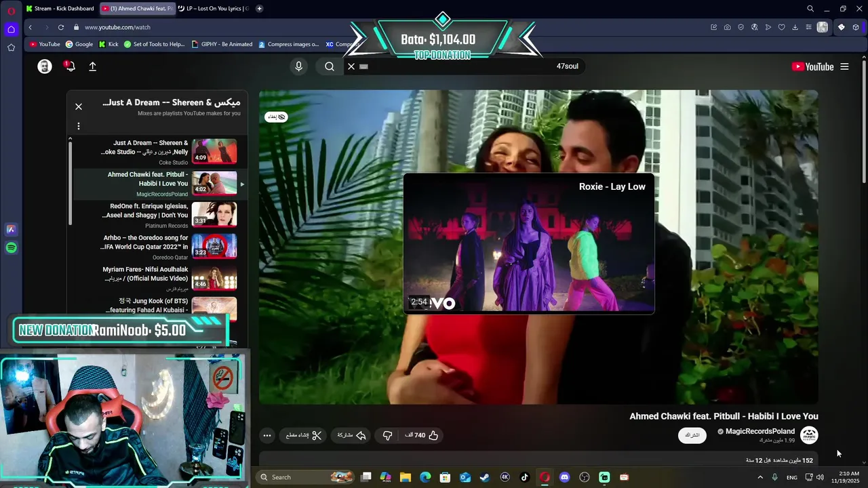The width and height of the screenshot is (868, 488).
Task: Open the Roxie - Lay Low preview card
Action: point(529,243)
